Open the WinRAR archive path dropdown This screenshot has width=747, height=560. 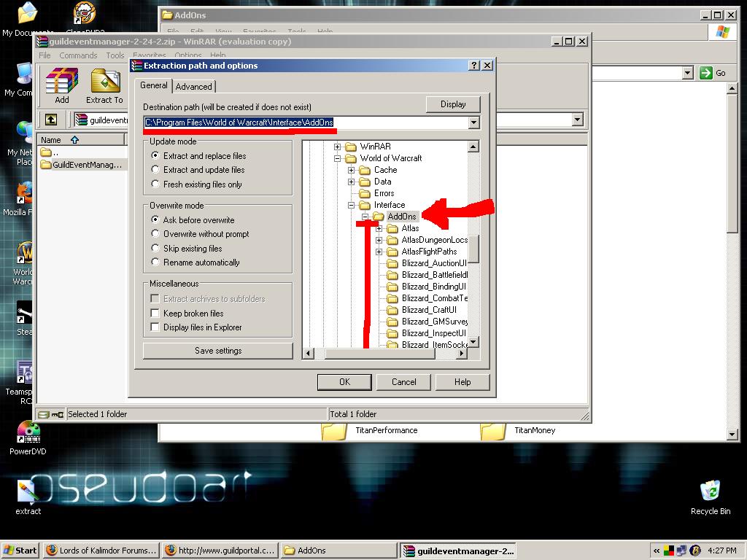(x=578, y=120)
